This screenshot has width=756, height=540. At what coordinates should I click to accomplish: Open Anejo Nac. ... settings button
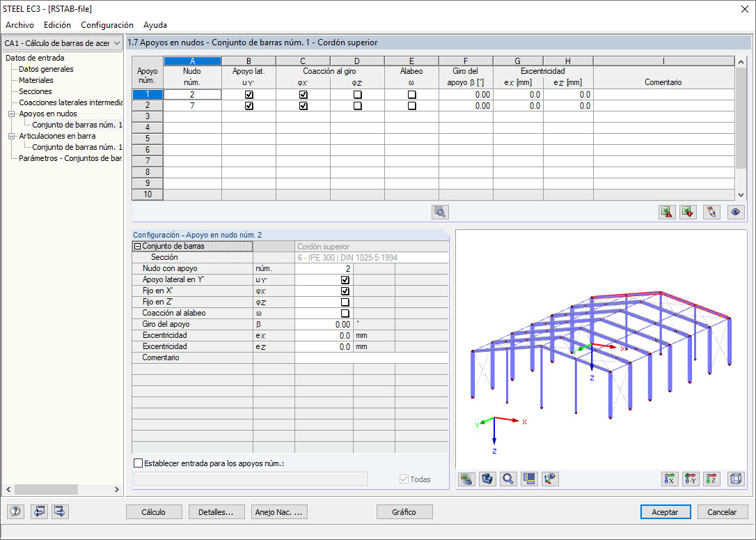pos(279,512)
